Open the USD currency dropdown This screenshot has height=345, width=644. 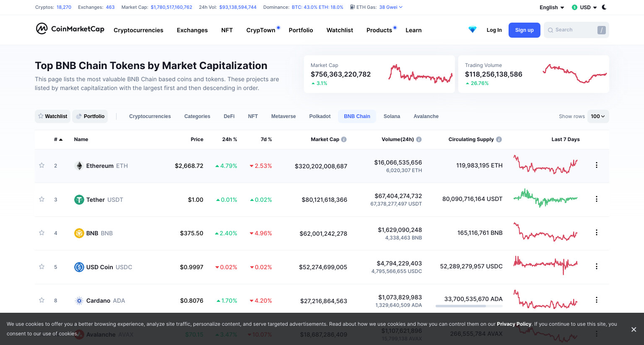pos(584,8)
